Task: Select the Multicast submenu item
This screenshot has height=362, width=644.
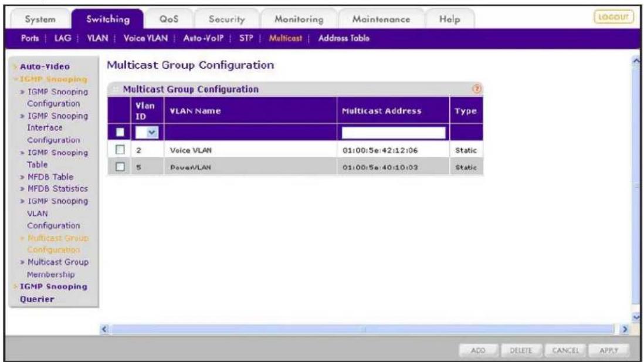Action: [x=286, y=38]
